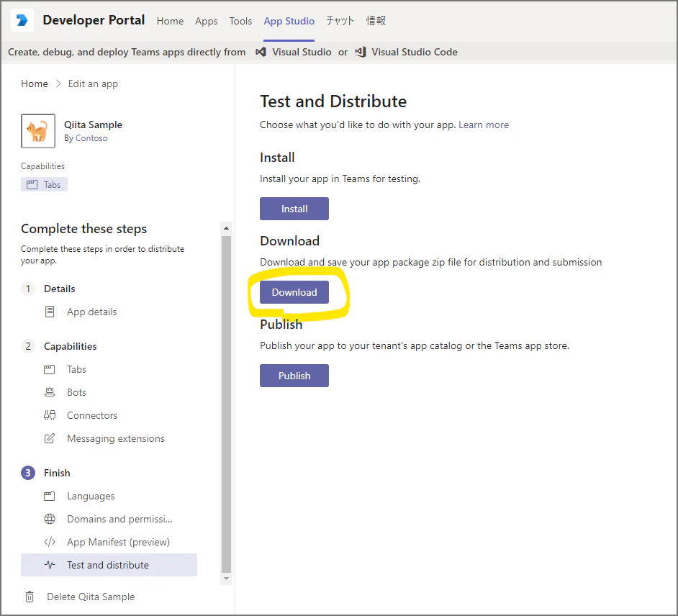Image resolution: width=678 pixels, height=616 pixels.
Task: Click the Connectors plug icon
Action: (x=50, y=415)
